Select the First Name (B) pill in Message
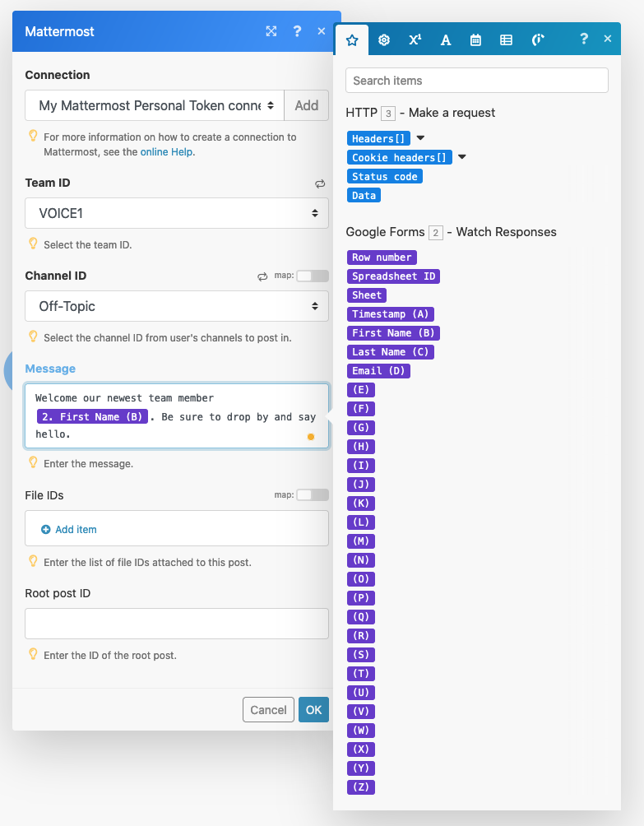 click(x=92, y=416)
